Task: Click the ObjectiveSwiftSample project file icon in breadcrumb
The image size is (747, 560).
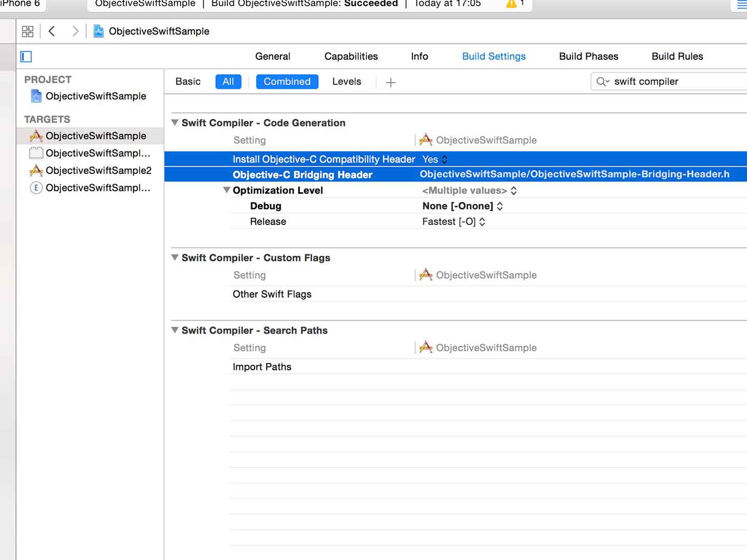Action: (98, 31)
